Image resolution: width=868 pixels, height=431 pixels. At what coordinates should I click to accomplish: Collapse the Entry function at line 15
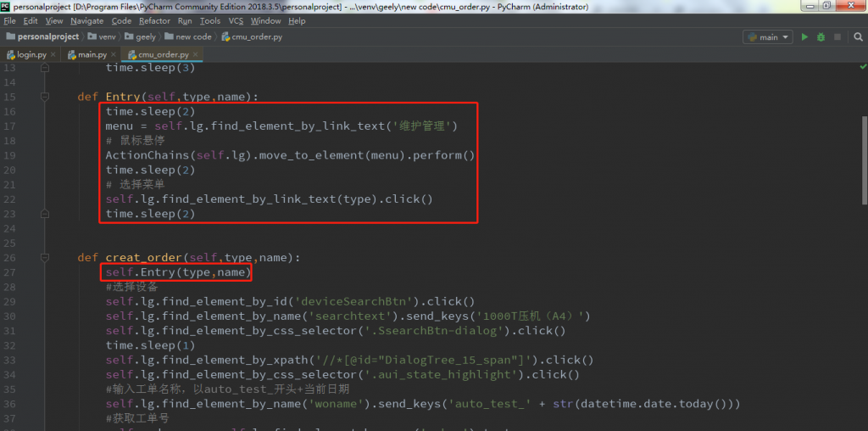point(45,97)
